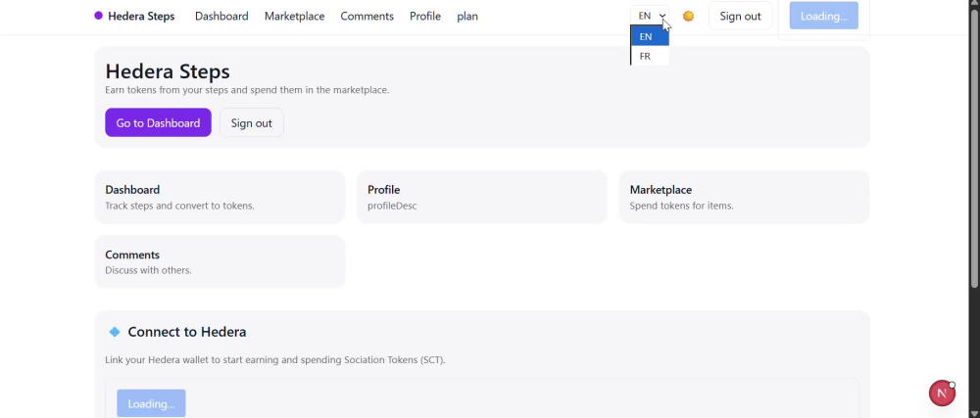Screen dimensions: 980x418
Task: Click the Hedera Steps main heading
Action: (168, 71)
